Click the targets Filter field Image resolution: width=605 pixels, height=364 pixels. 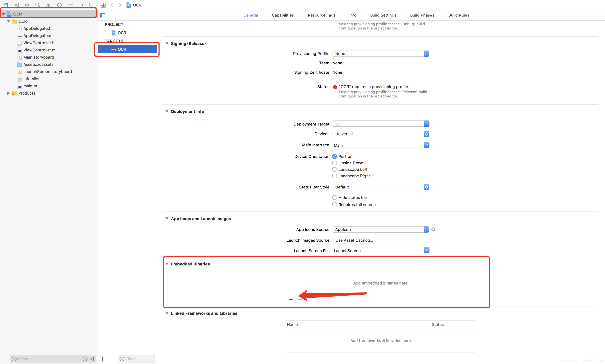click(136, 359)
